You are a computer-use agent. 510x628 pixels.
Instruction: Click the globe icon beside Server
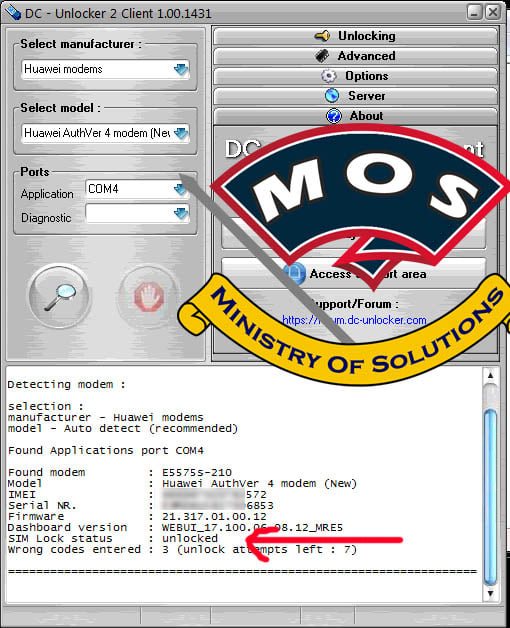pyautogui.click(x=332, y=96)
